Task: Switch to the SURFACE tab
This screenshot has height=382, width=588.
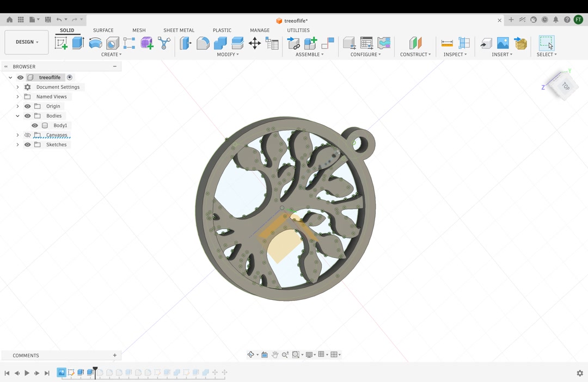Action: click(x=103, y=30)
